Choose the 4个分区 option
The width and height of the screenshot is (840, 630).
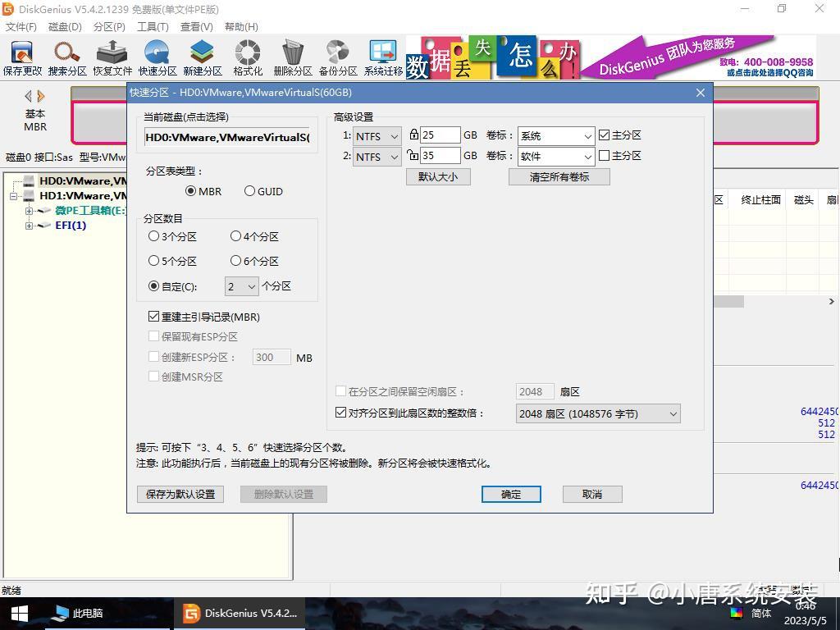pos(254,236)
